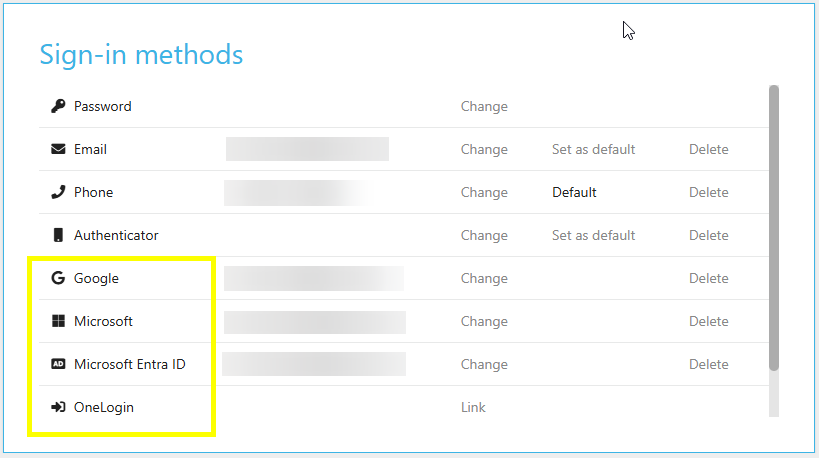The width and height of the screenshot is (819, 458).
Task: Delete the Phone sign-in method
Action: tap(708, 192)
